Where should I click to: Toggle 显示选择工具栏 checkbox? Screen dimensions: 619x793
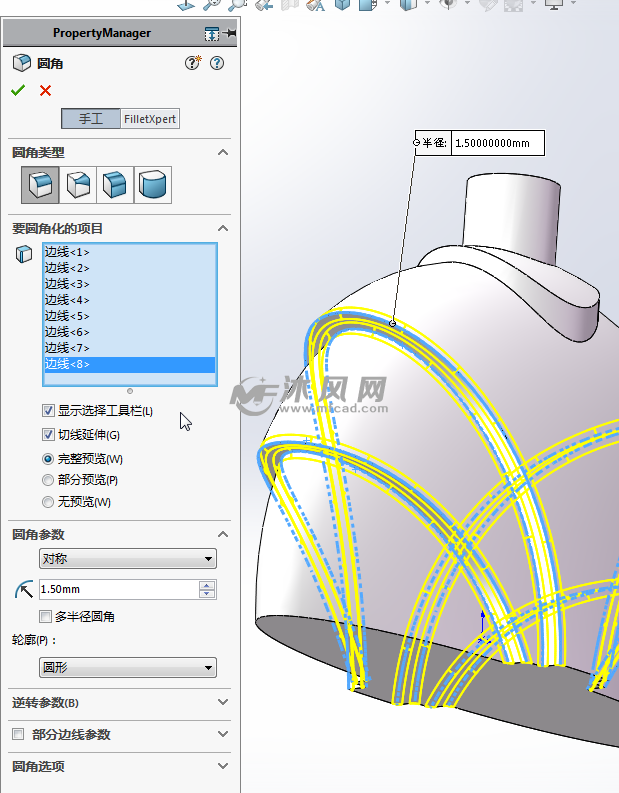[x=48, y=411]
